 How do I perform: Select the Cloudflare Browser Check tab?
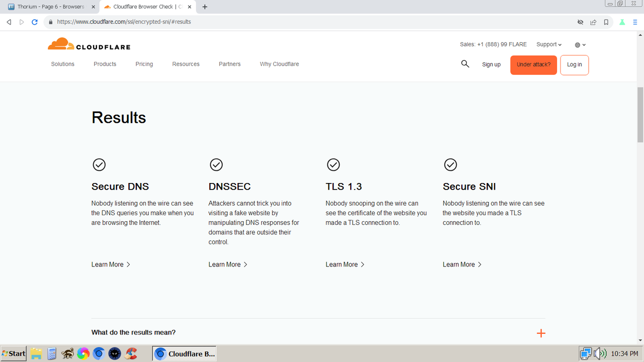click(148, 7)
